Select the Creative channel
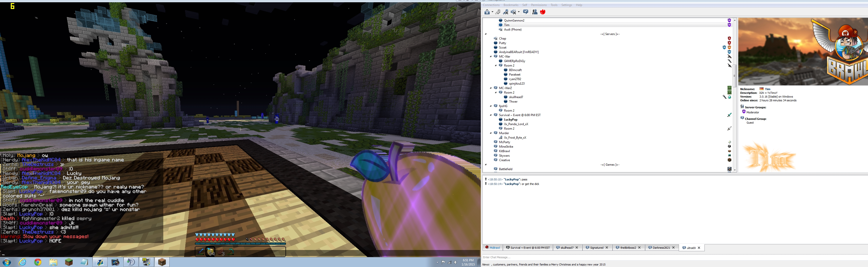 pos(504,160)
